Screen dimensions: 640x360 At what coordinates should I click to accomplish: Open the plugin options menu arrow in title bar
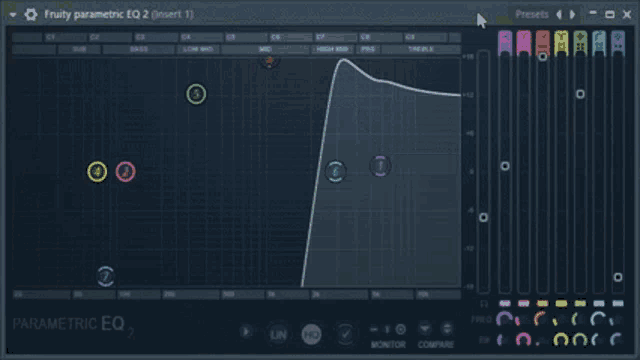(13, 15)
